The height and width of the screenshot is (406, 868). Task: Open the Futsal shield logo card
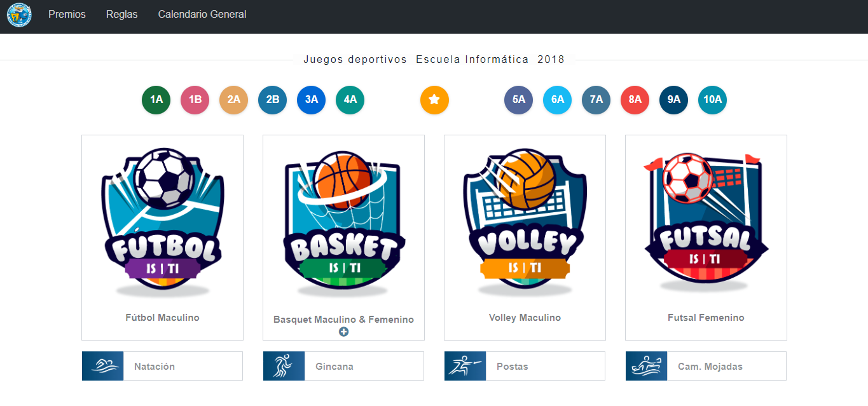pyautogui.click(x=706, y=222)
